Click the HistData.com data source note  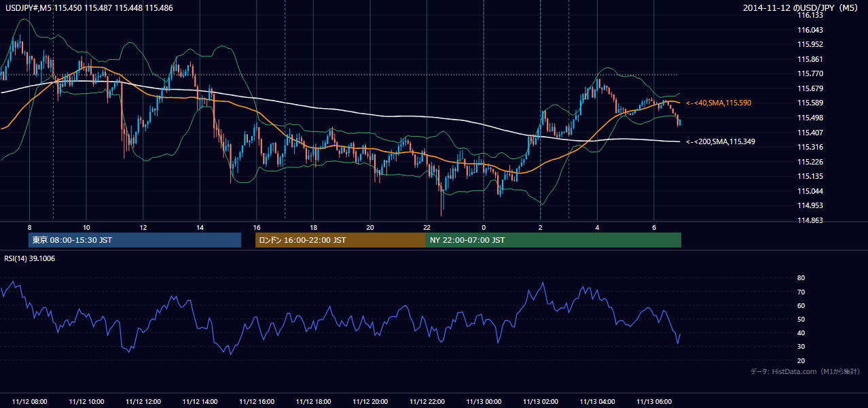[x=805, y=371]
